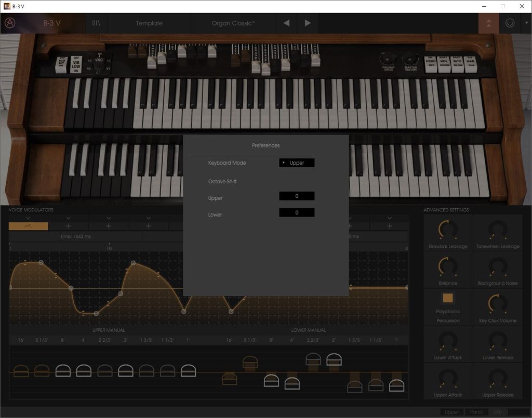This screenshot has width=532, height=418.
Task: Open the Keyboard Mode dropdown
Action: [x=297, y=163]
